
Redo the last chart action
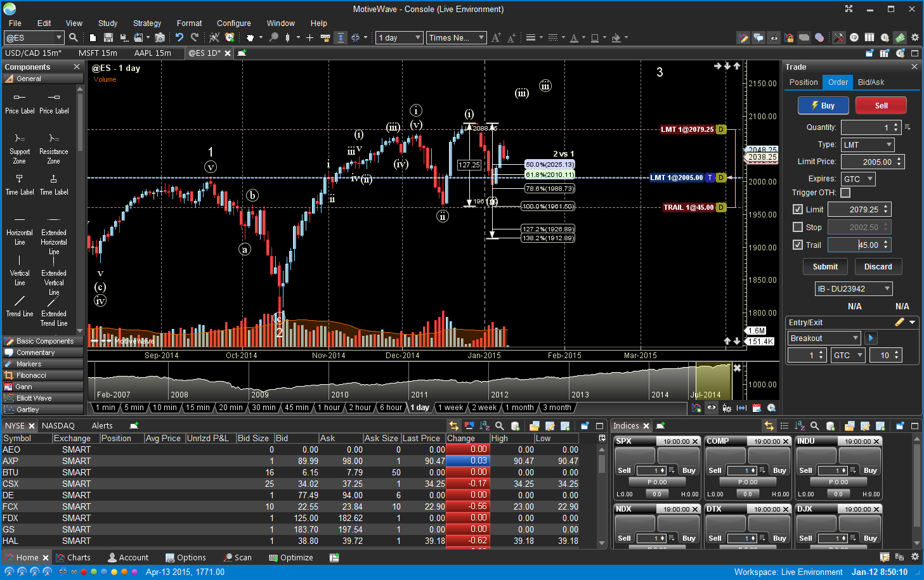tap(195, 37)
